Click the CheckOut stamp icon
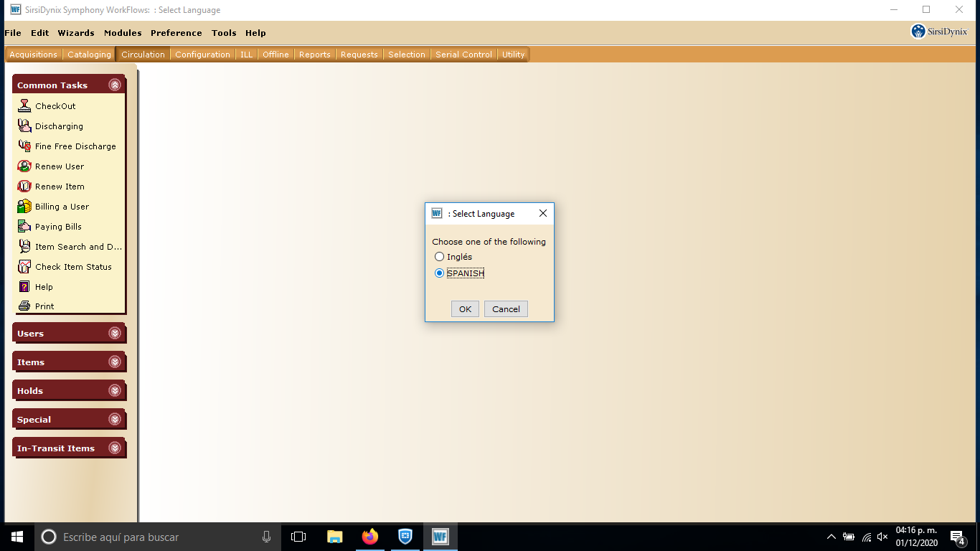 click(x=24, y=105)
